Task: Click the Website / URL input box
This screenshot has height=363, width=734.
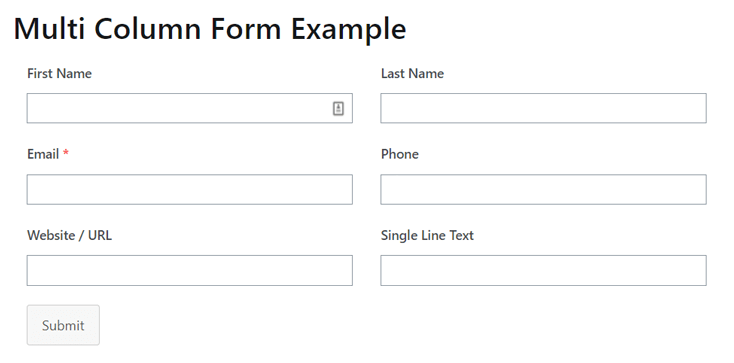Action: tap(190, 270)
